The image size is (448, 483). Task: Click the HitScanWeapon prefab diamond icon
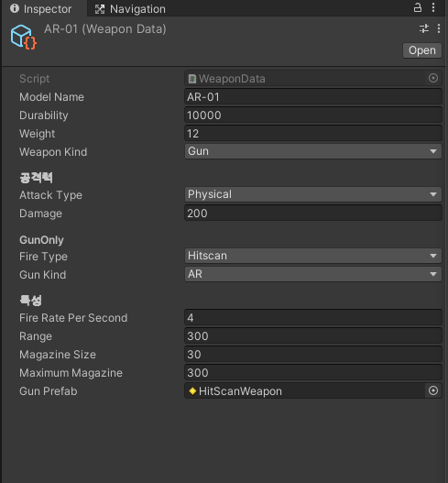(x=192, y=391)
